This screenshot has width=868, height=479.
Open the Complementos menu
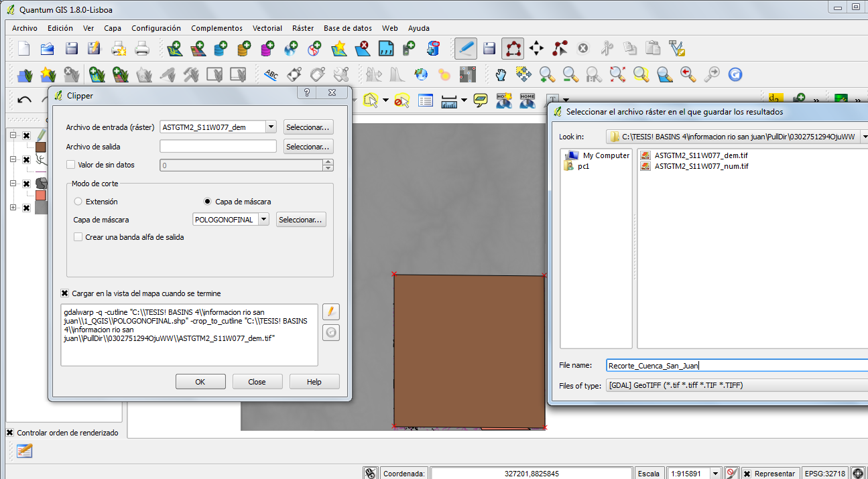[x=216, y=28]
